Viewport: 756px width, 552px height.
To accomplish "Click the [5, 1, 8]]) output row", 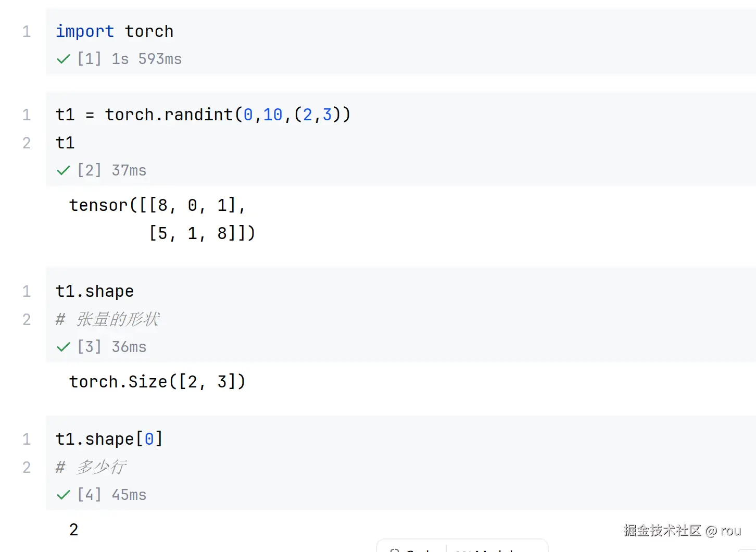I will [x=202, y=233].
